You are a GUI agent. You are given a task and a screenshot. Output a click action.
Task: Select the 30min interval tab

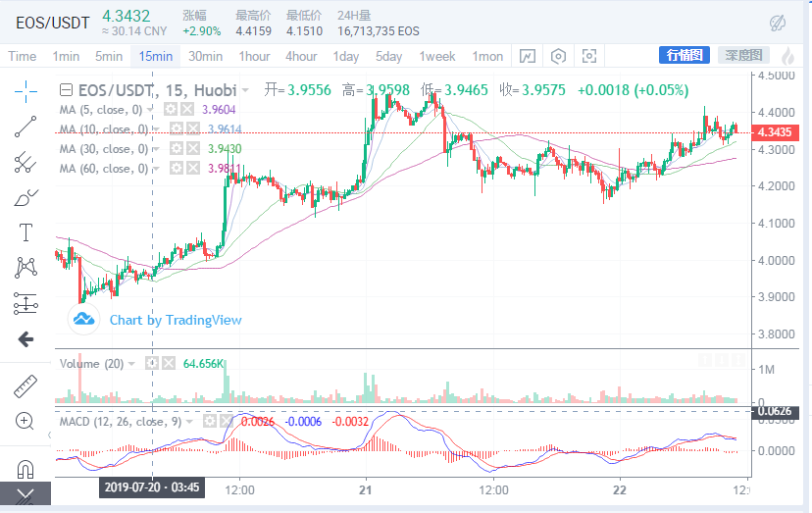point(206,56)
